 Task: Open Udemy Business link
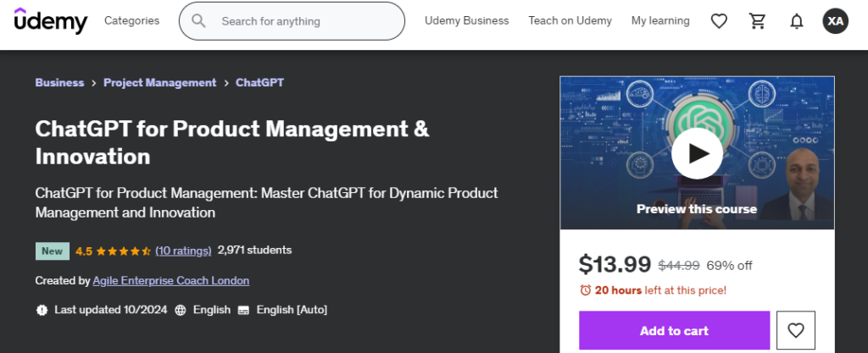click(x=467, y=21)
